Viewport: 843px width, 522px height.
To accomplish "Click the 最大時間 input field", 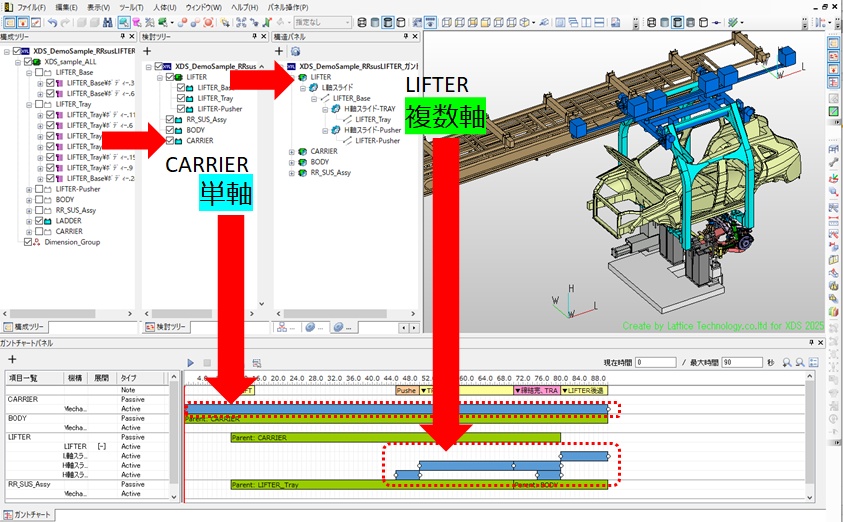I will click(x=742, y=362).
